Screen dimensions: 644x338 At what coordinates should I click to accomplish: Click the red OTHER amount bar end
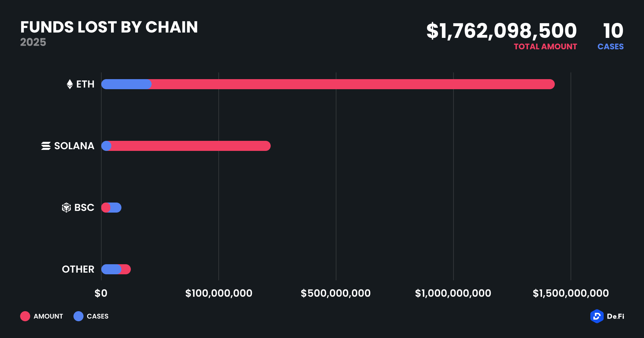pos(126,269)
